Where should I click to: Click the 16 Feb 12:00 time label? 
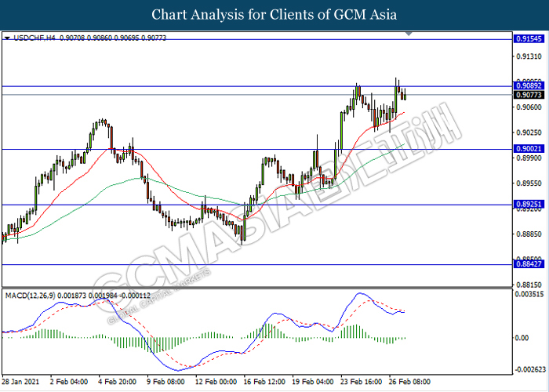point(263,381)
